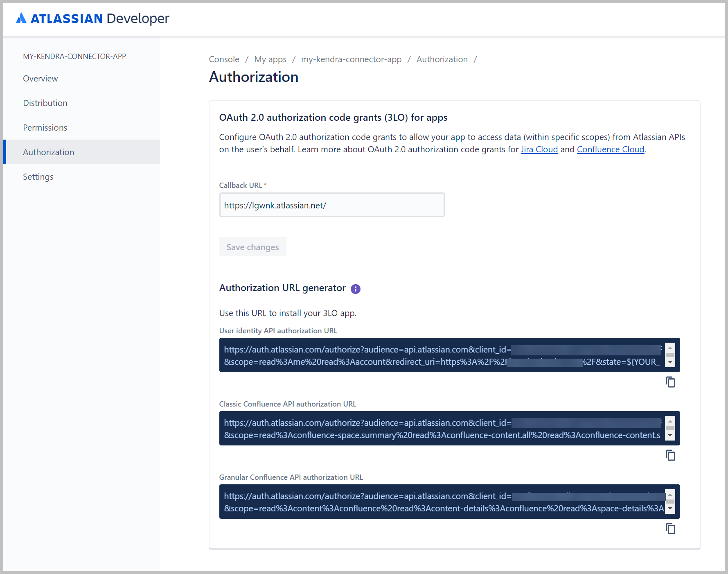This screenshot has height=574, width=728.
Task: Follow the Jira Cloud link
Action: [539, 149]
